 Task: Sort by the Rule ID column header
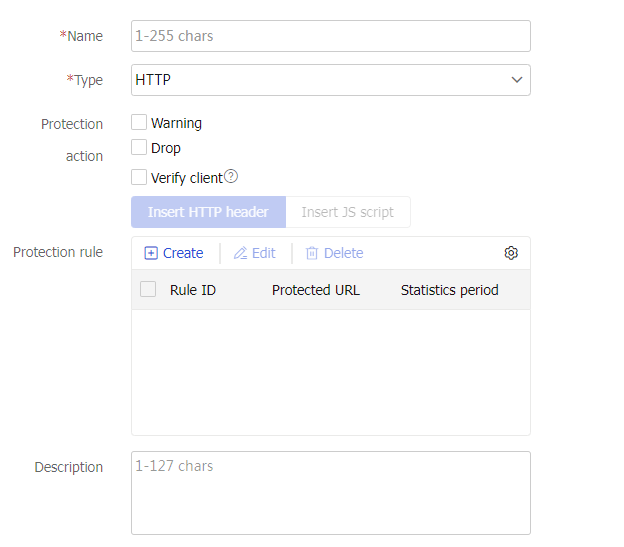[x=193, y=290]
